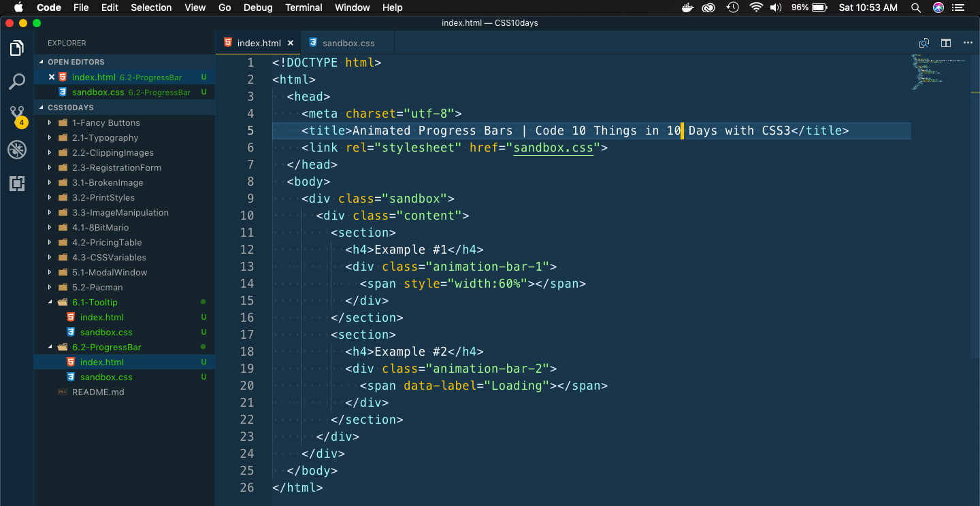Open the Extensions view in activity bar

point(17,183)
